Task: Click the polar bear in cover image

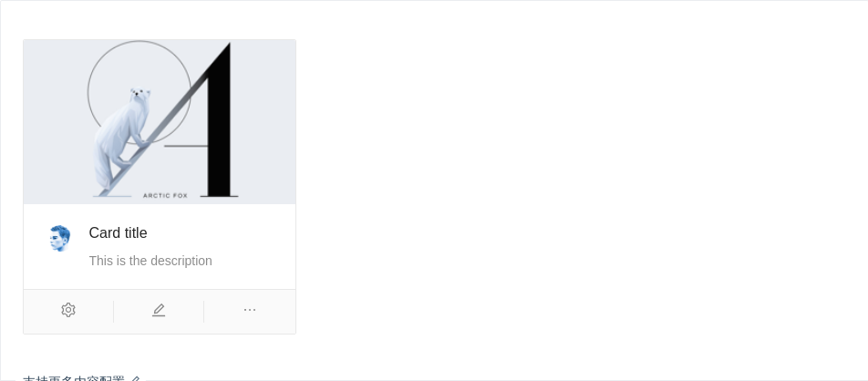Action: click(x=123, y=137)
